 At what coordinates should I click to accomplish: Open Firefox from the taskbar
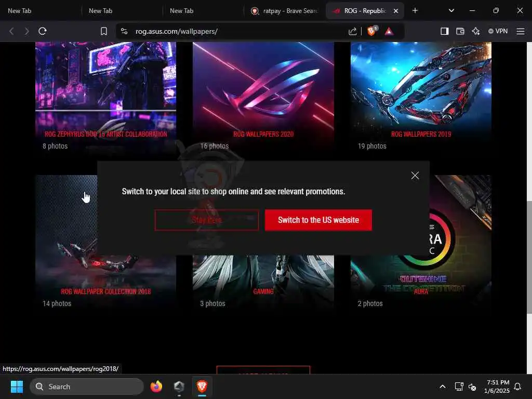156,387
